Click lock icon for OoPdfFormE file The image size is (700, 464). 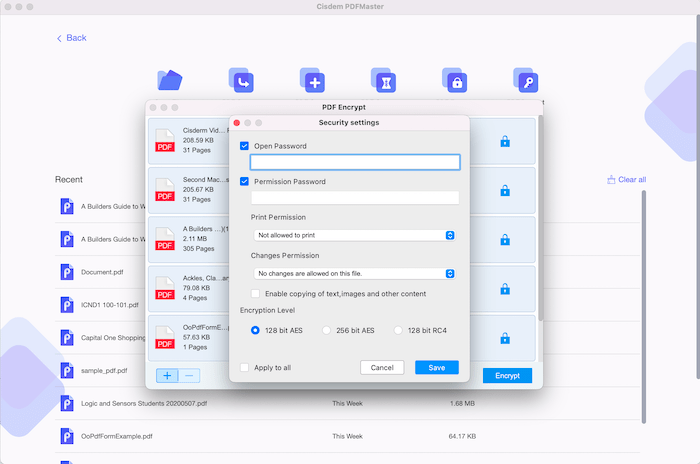tap(505, 338)
